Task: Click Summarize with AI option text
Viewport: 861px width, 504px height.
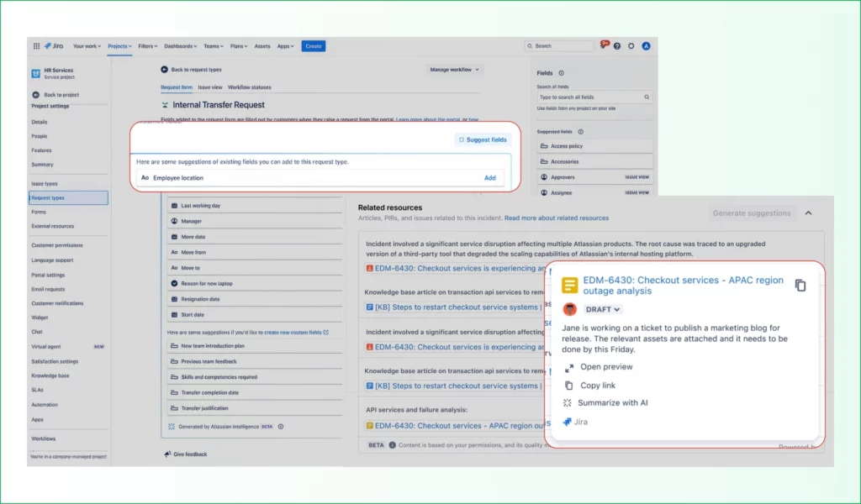Action: tap(613, 403)
